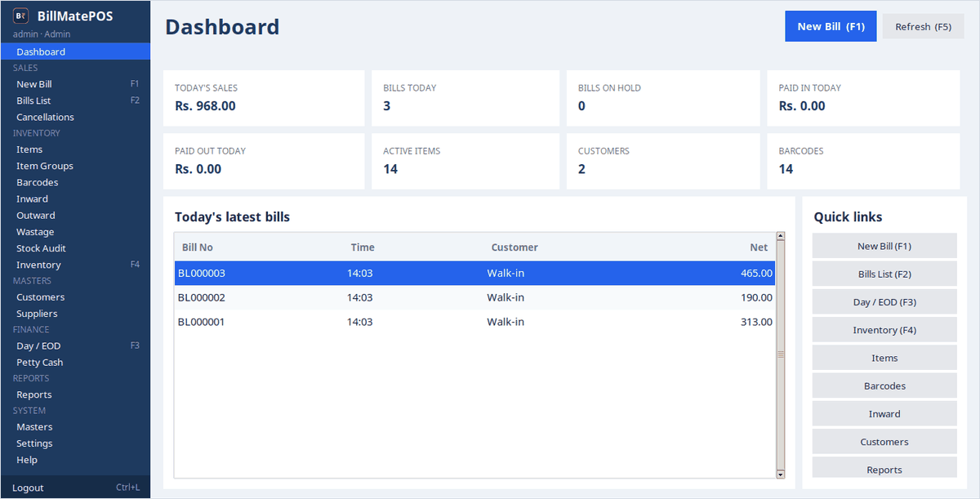
Task: Click the Bills List (F2) quick link
Action: [x=884, y=274]
